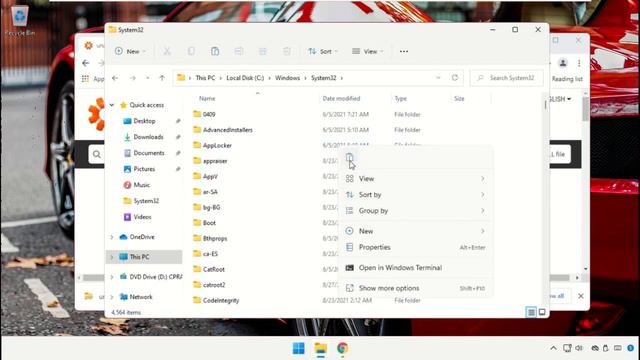Select Local Disk (C:) breadcrumb

coord(245,78)
